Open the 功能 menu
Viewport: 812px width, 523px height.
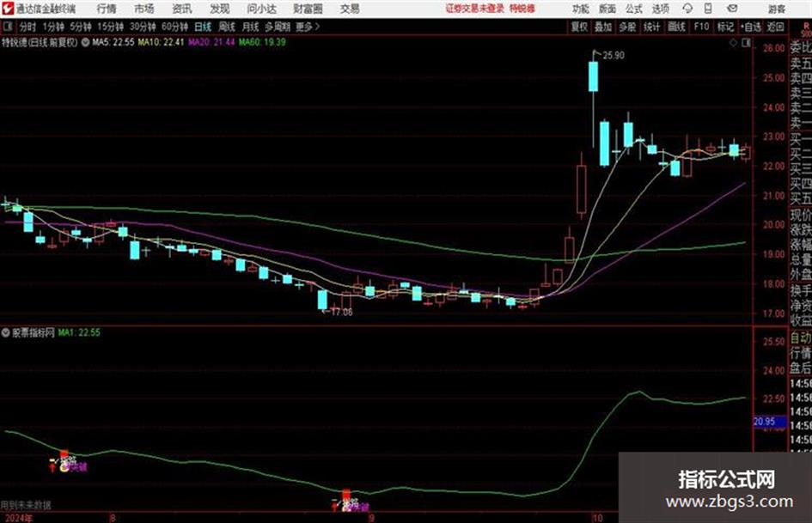click(x=581, y=9)
